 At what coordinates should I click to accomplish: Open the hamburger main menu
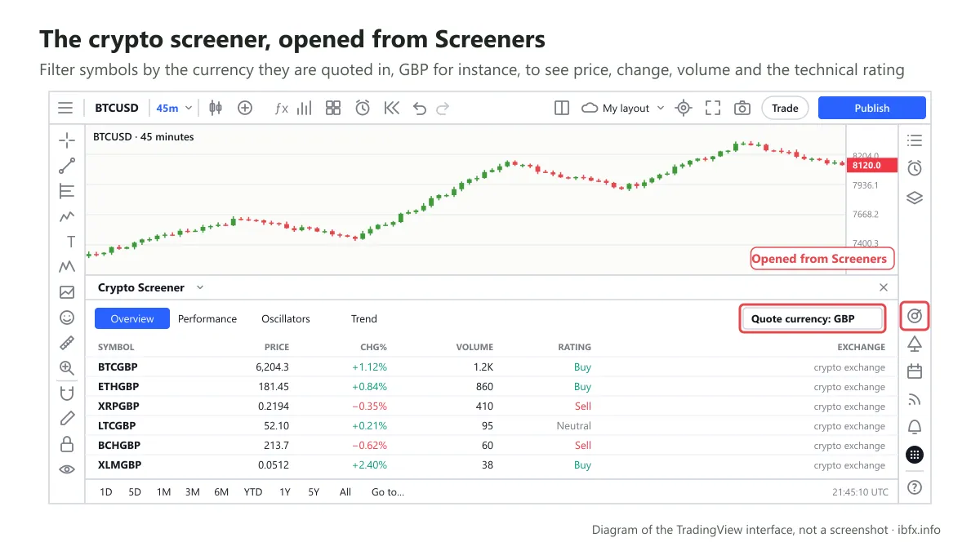pos(65,108)
